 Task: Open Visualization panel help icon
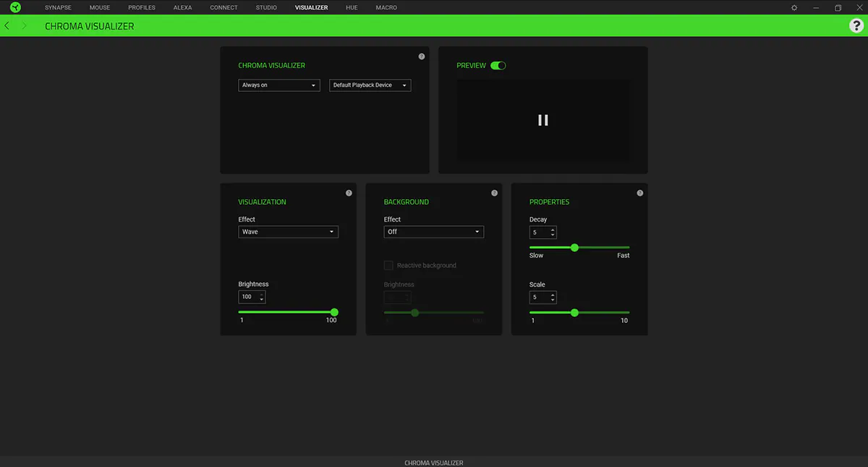tap(349, 193)
